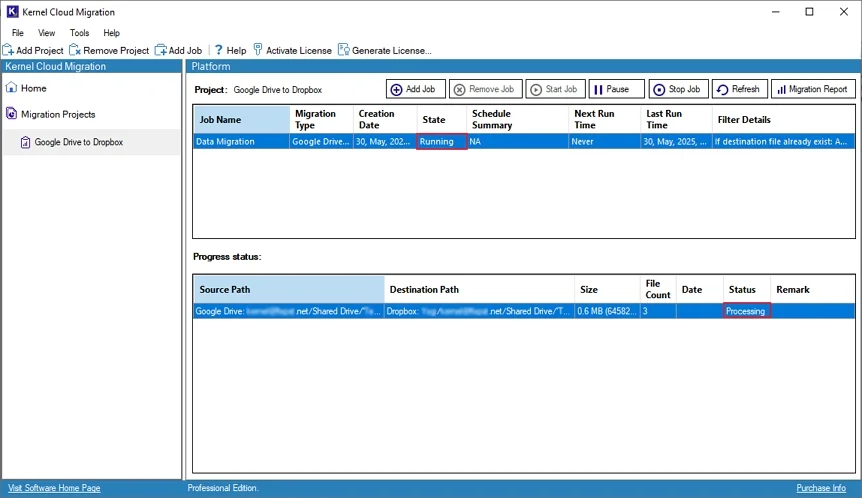Click the 'Never' next run time cell
The height and width of the screenshot is (498, 862).
604,142
